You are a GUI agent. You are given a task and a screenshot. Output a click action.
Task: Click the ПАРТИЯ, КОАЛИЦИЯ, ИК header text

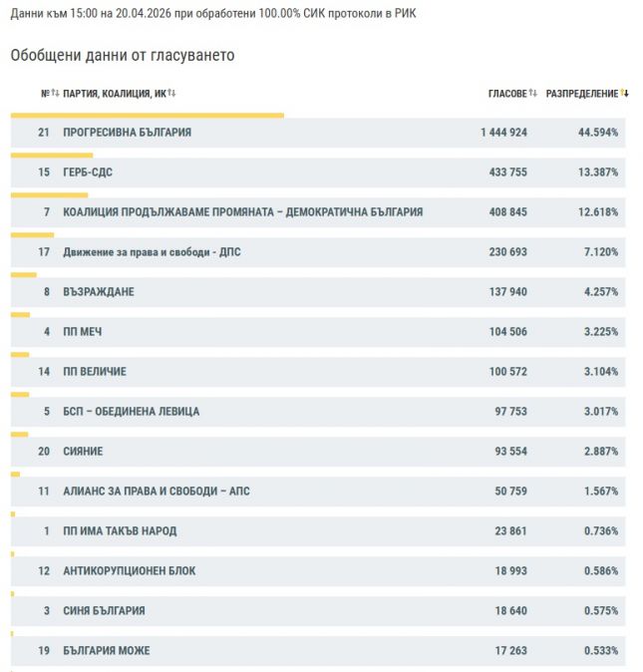point(114,94)
